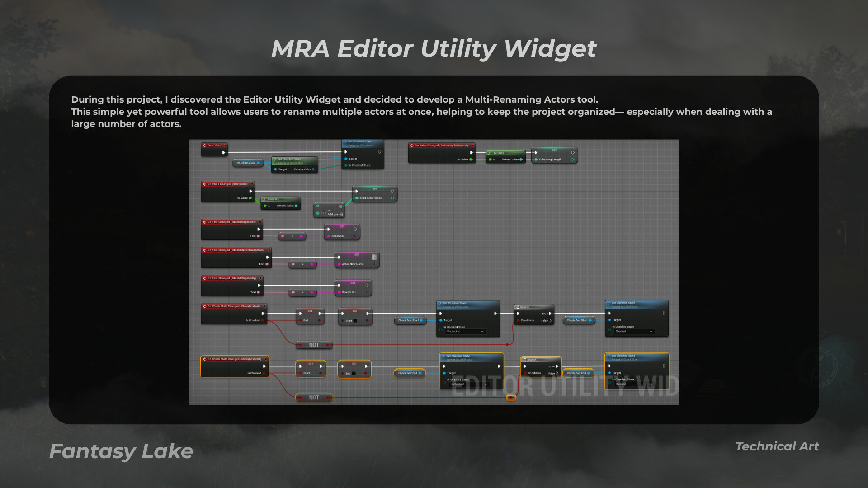The width and height of the screenshot is (868, 488).
Task: Select the Check Box End variable node near Event Run
Action: 248,163
